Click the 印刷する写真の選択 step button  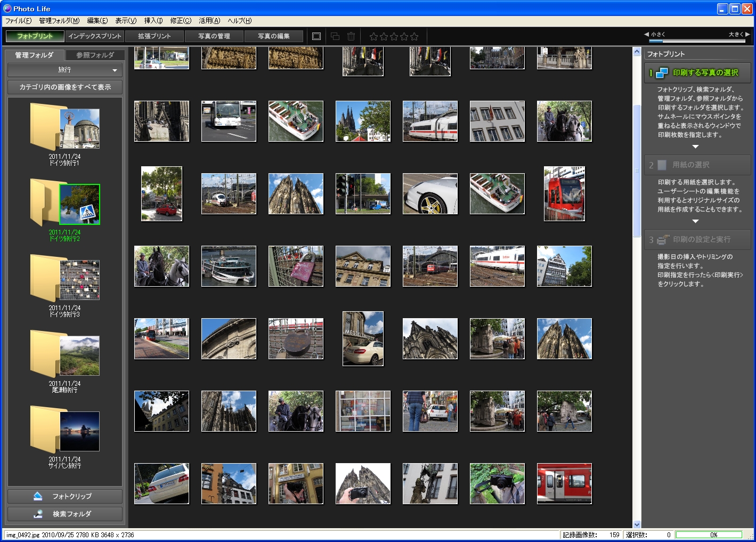point(697,72)
